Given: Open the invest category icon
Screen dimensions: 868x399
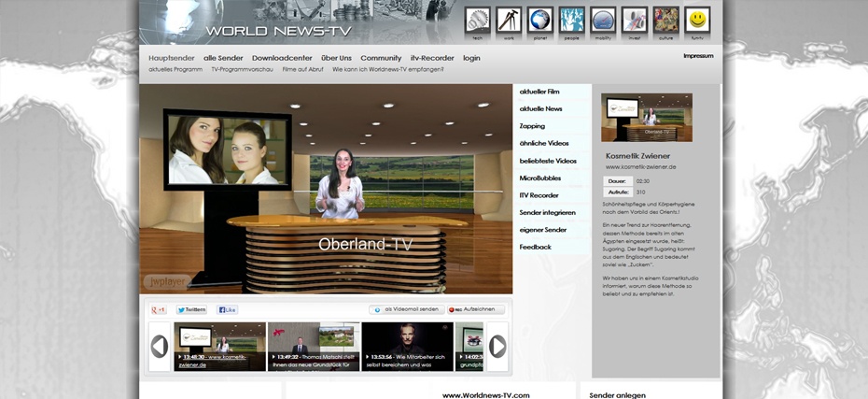Looking at the screenshot, I should [635, 20].
